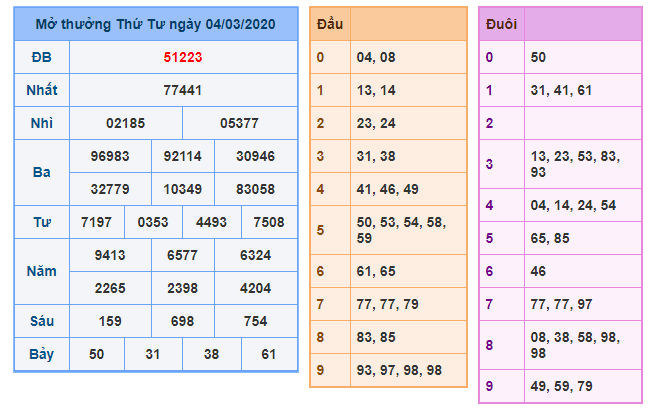Click the second prize number 02185
This screenshot has width=650, height=412.
126,123
